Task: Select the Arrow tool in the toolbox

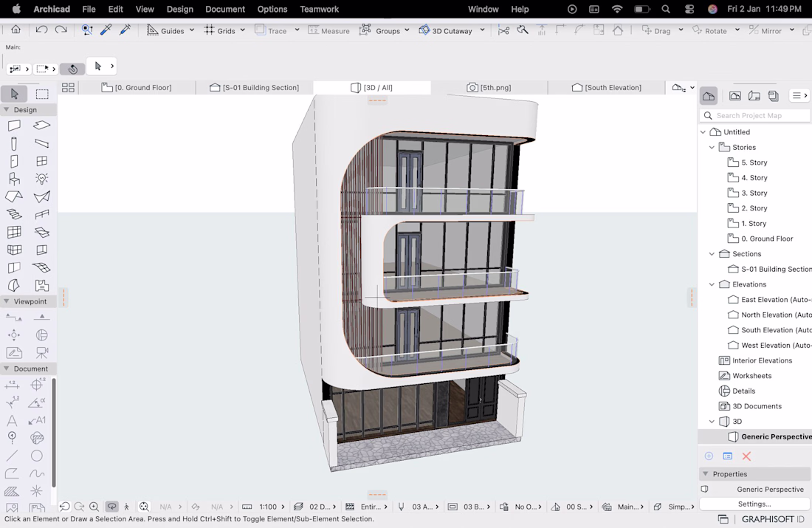Action: click(x=15, y=94)
